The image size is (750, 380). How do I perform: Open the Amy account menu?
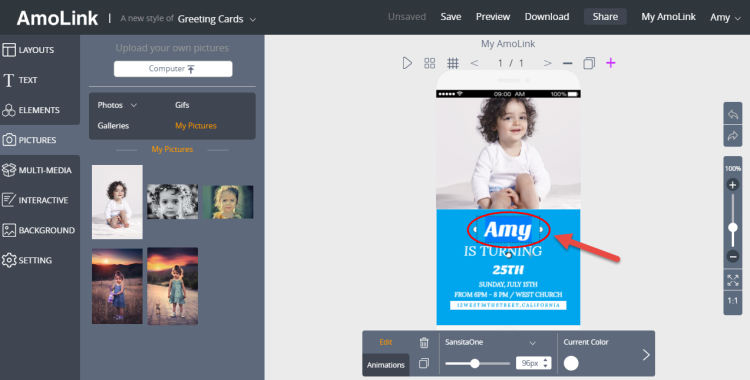coord(725,17)
